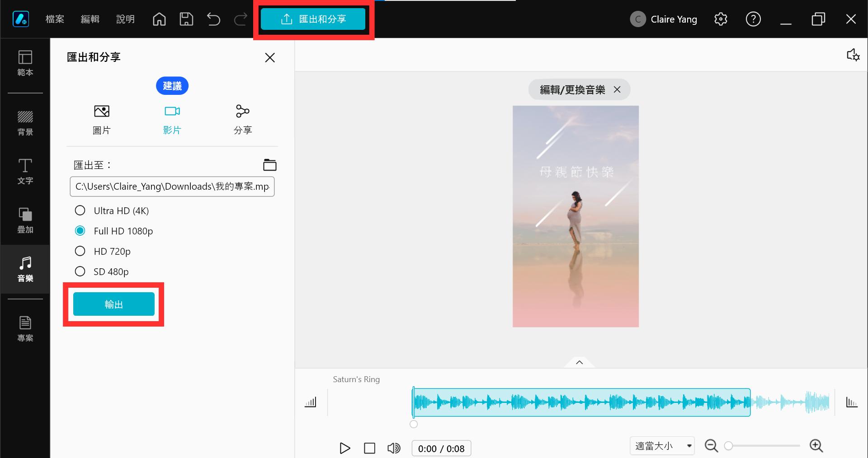Open the 範本 templates panel

click(25, 63)
